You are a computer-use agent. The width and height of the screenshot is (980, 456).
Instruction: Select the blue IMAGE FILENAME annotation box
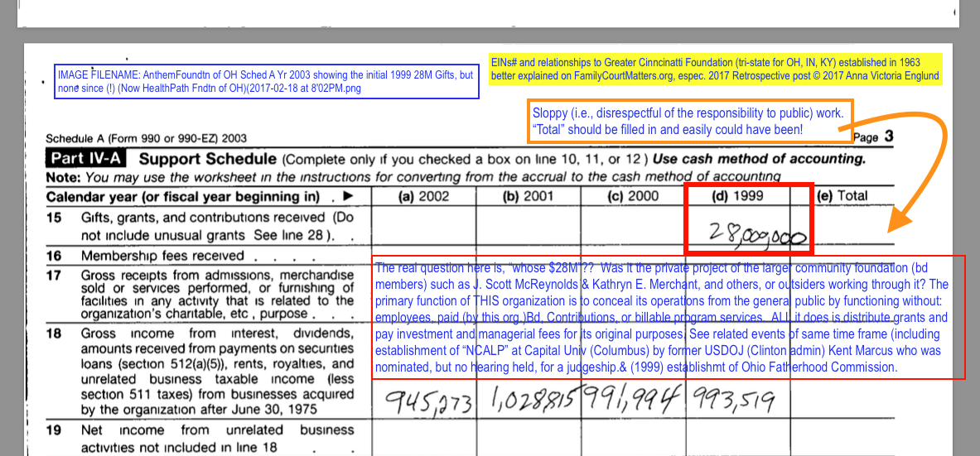[x=267, y=81]
